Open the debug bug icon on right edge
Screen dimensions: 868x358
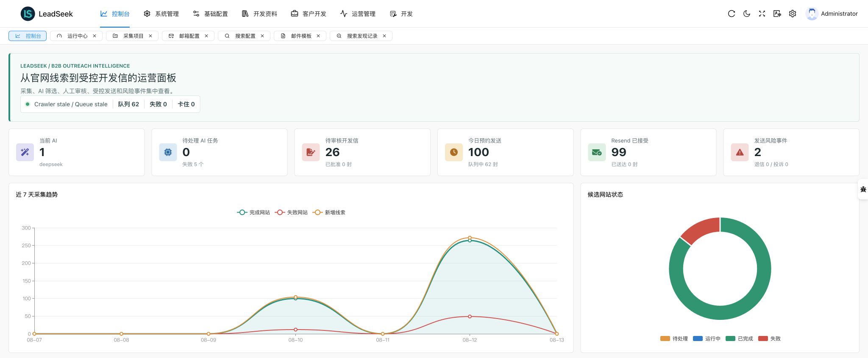(863, 189)
